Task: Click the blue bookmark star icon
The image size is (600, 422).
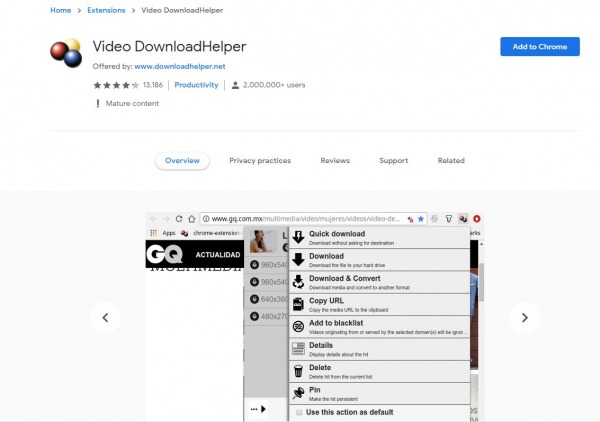Action: click(421, 219)
